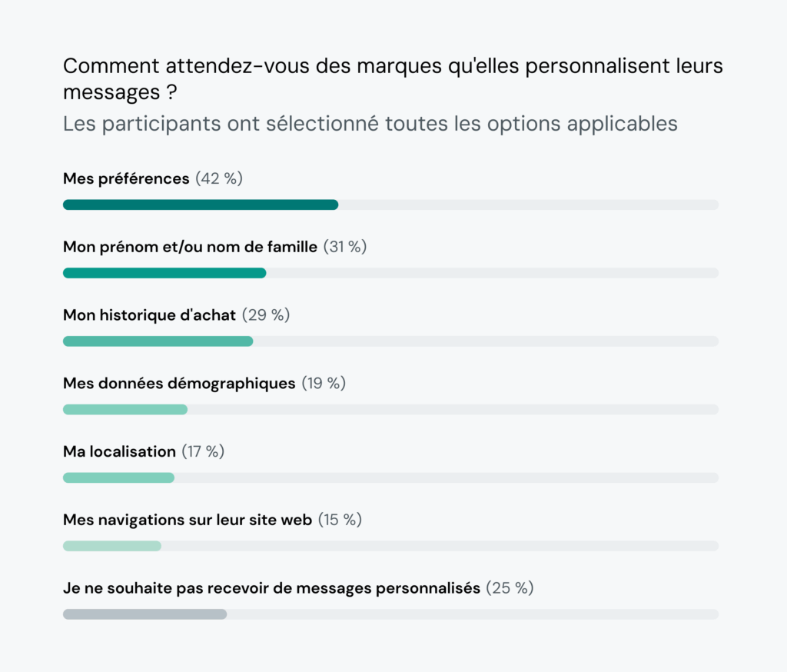The image size is (787, 672).
Task: Click the "(31 %)" percentage text
Action: tap(345, 247)
